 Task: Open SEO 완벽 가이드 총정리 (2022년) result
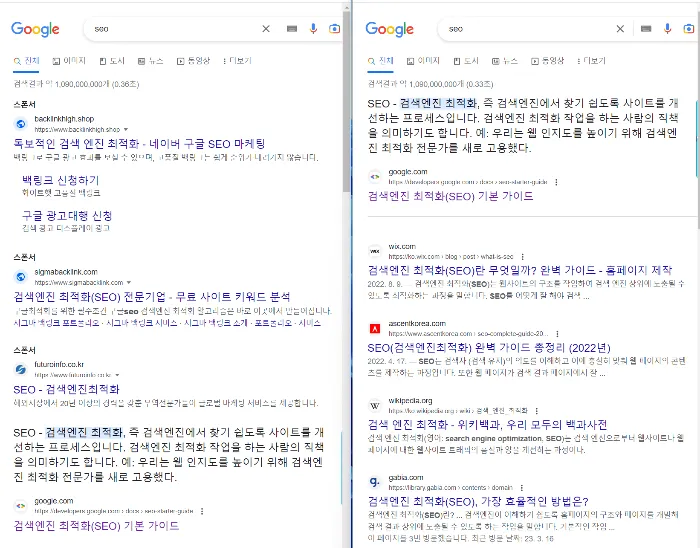coord(489,348)
